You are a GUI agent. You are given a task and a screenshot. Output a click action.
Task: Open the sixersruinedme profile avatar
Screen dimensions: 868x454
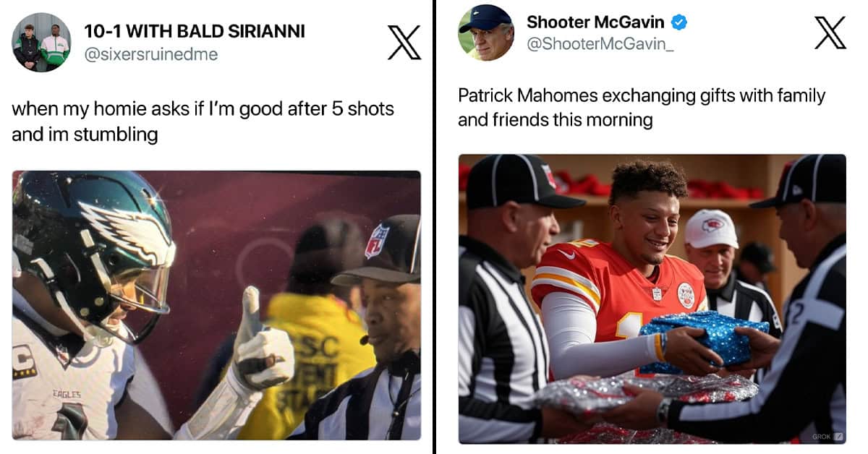point(41,42)
